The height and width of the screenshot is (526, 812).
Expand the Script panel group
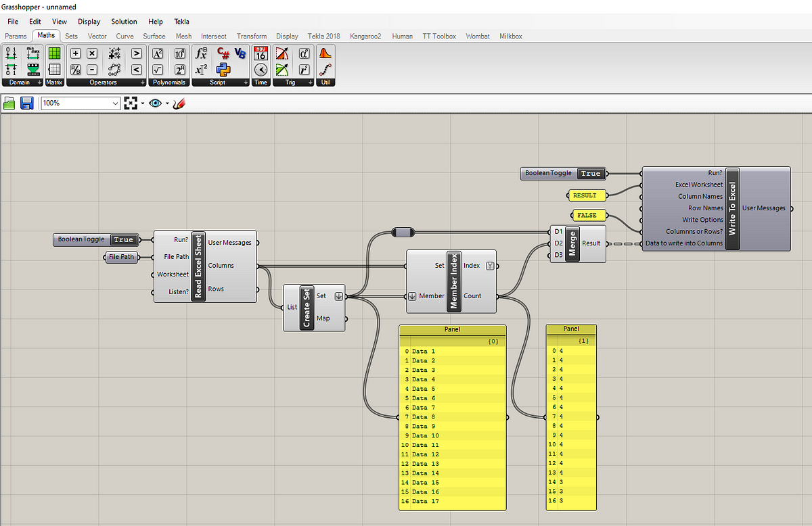coord(246,82)
